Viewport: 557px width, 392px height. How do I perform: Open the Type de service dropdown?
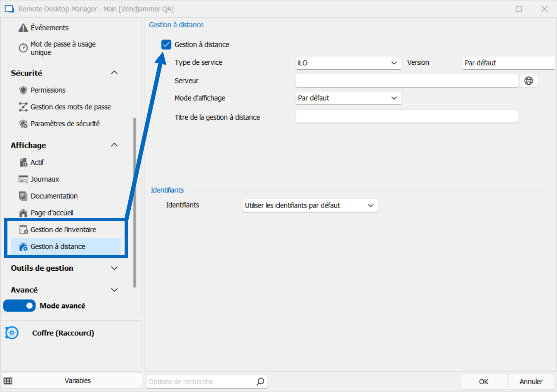pyautogui.click(x=348, y=63)
